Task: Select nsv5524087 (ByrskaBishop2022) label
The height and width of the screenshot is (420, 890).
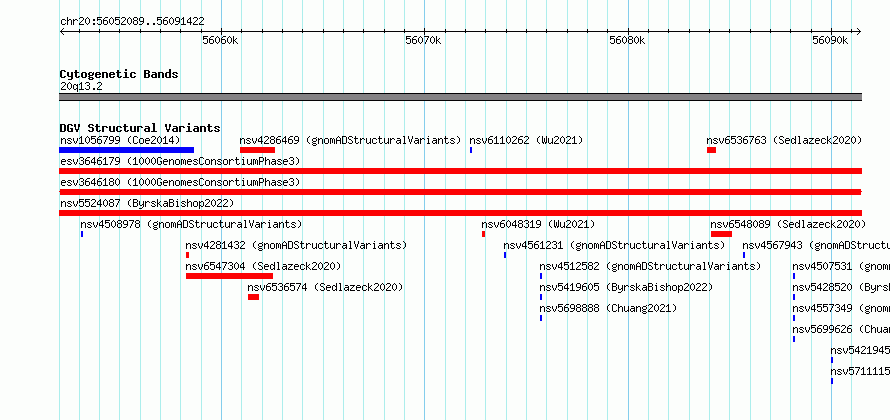Action: (147, 203)
